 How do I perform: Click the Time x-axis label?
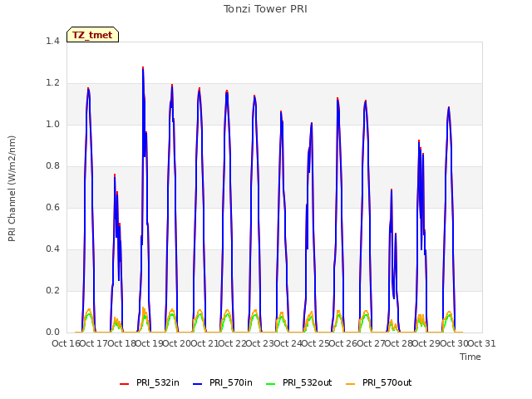(470, 357)
